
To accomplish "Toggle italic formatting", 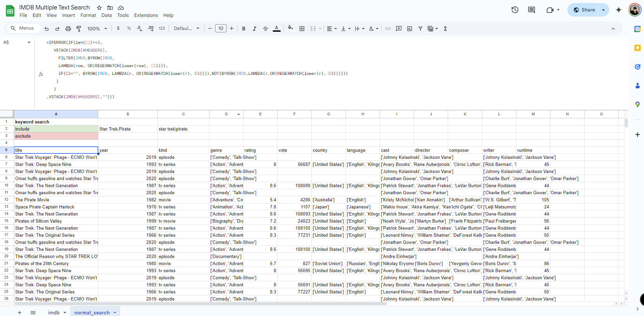I will point(254,29).
